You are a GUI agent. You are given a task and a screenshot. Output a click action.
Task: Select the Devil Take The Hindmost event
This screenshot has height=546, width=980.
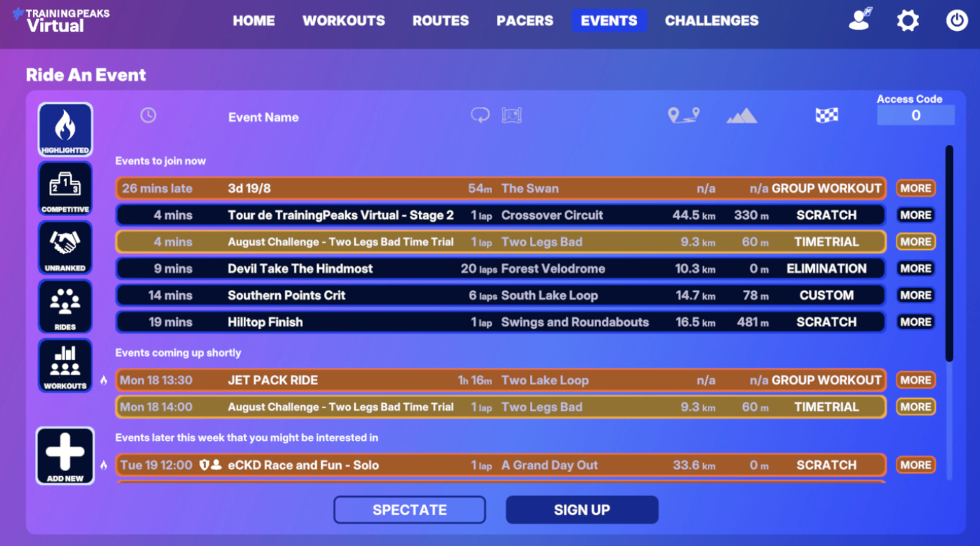pos(501,269)
